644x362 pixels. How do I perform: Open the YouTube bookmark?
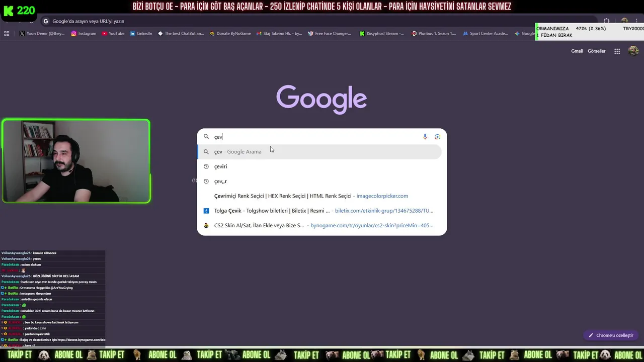113,34
